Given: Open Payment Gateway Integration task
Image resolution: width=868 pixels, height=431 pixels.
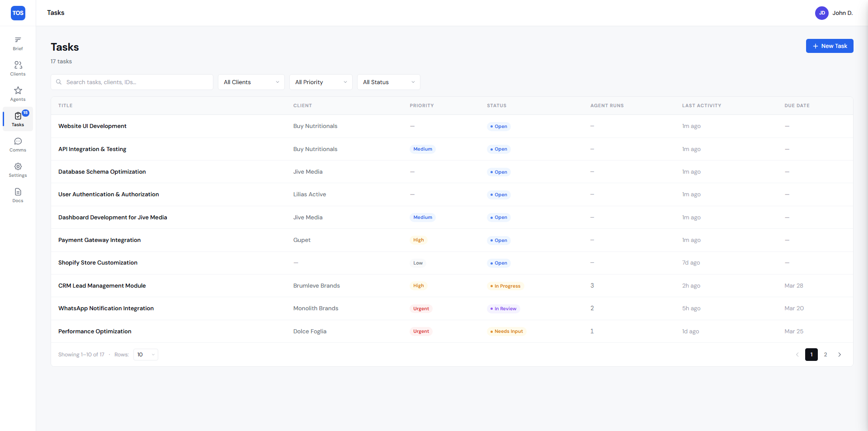Looking at the screenshot, I should pyautogui.click(x=99, y=240).
